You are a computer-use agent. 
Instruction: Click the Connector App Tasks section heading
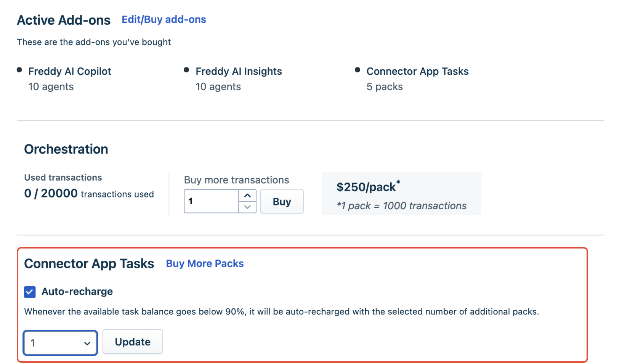click(x=89, y=263)
